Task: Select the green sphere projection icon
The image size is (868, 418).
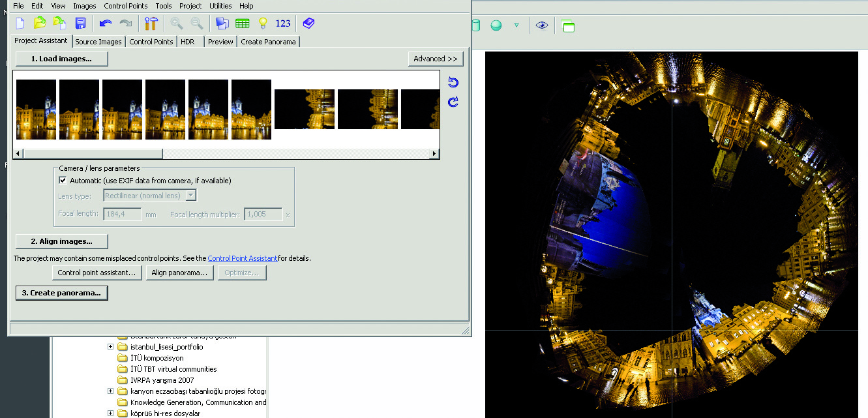Action: pyautogui.click(x=496, y=25)
